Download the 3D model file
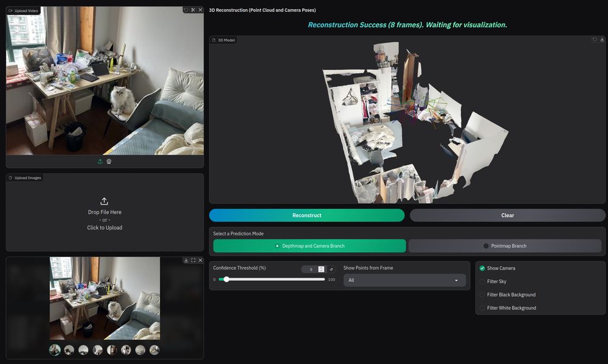 (602, 39)
